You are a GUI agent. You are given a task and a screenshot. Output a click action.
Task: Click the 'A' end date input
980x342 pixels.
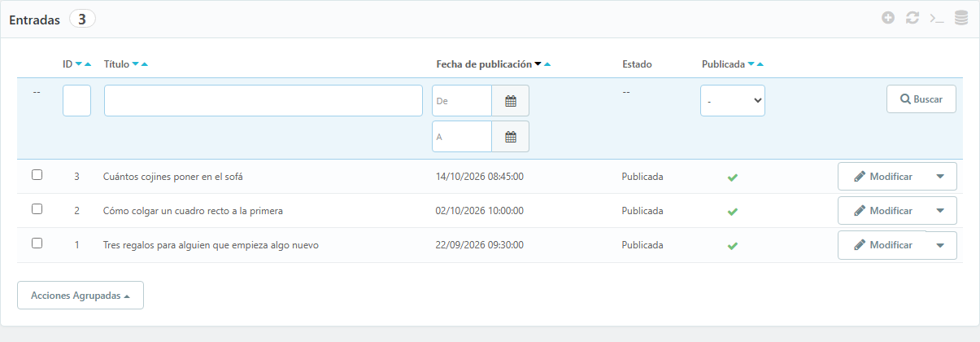click(462, 137)
